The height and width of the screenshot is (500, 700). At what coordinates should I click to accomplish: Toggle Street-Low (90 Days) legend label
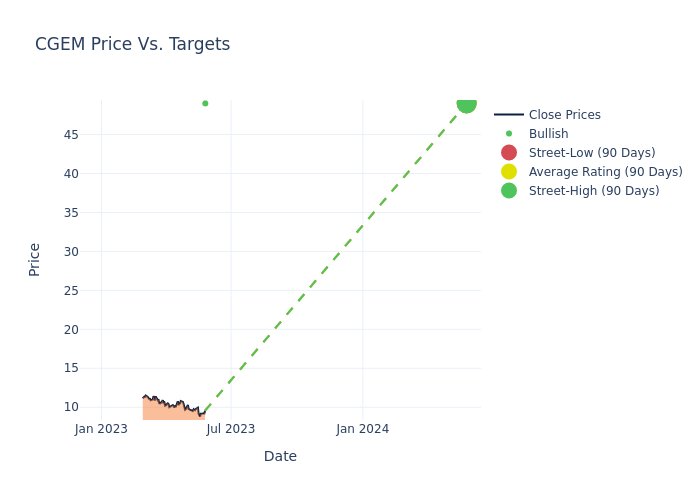click(x=592, y=153)
